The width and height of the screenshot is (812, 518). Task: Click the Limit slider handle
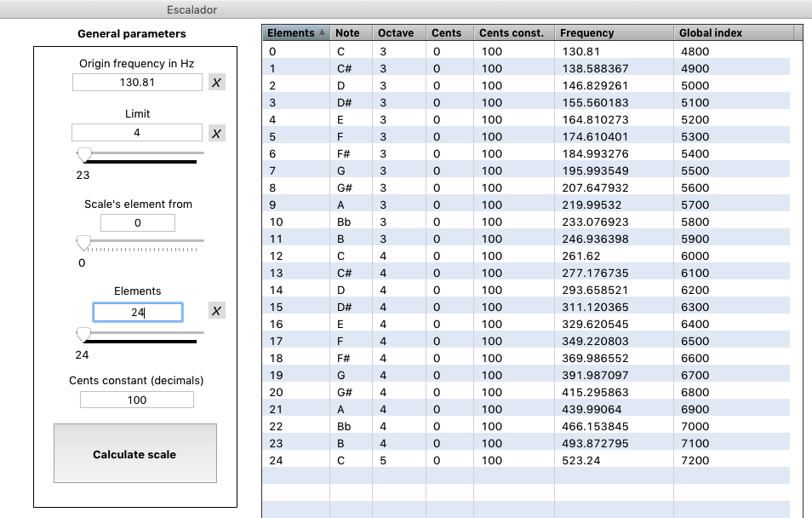point(83,154)
